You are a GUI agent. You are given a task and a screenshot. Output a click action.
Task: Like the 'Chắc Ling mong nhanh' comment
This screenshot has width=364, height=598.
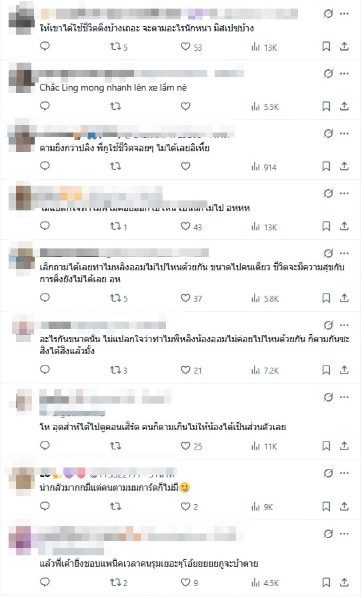[x=186, y=107]
